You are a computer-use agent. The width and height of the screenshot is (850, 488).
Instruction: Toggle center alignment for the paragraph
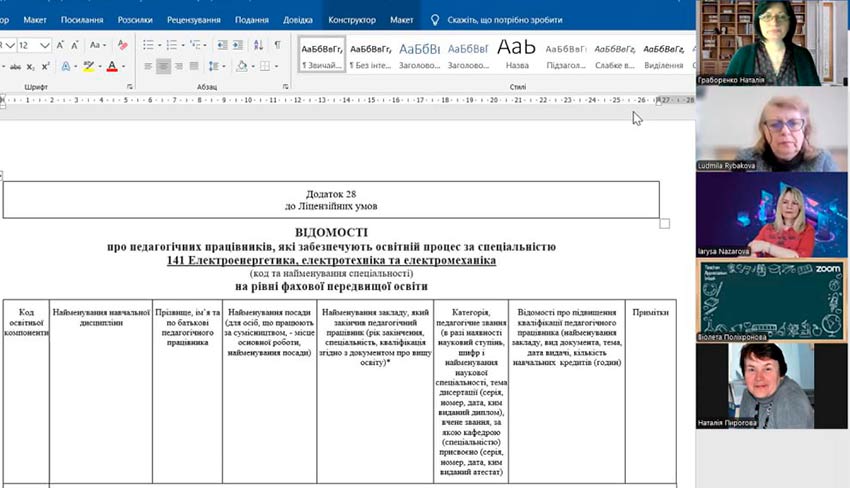pos(163,67)
